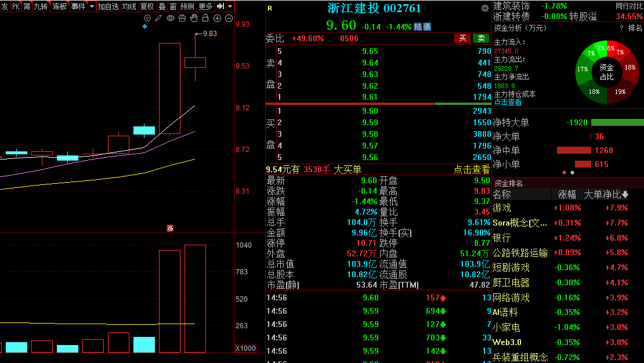
Task: Select the 简 toolbar item
Action: 27,6
